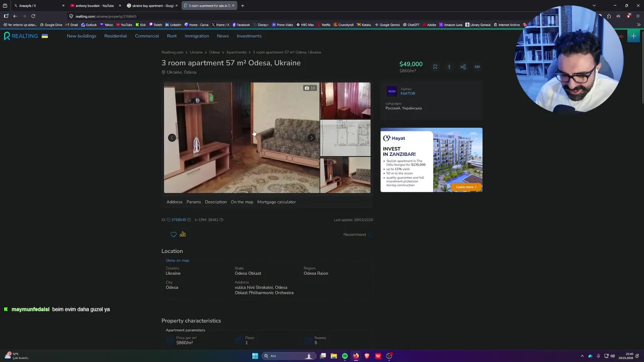Viewport: 644px width, 362px height.
Task: Open the volume control in the system tray
Action: (x=613, y=356)
